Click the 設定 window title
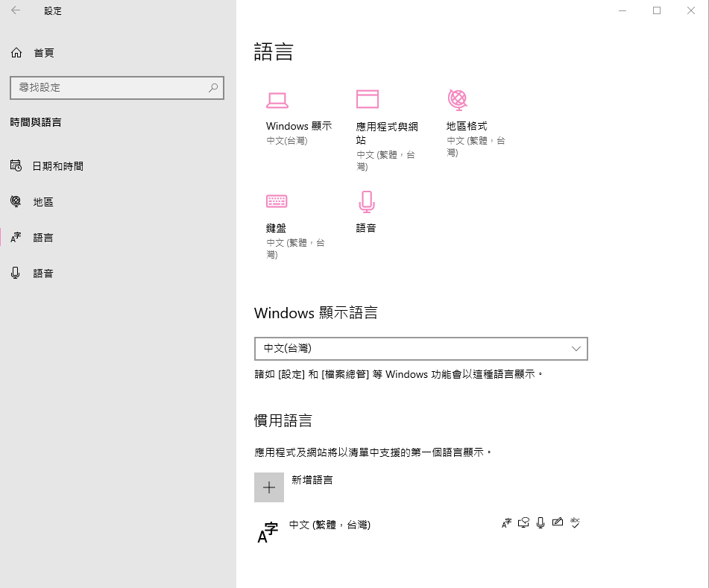Viewport: 709px width, 588px height. pos(53,11)
